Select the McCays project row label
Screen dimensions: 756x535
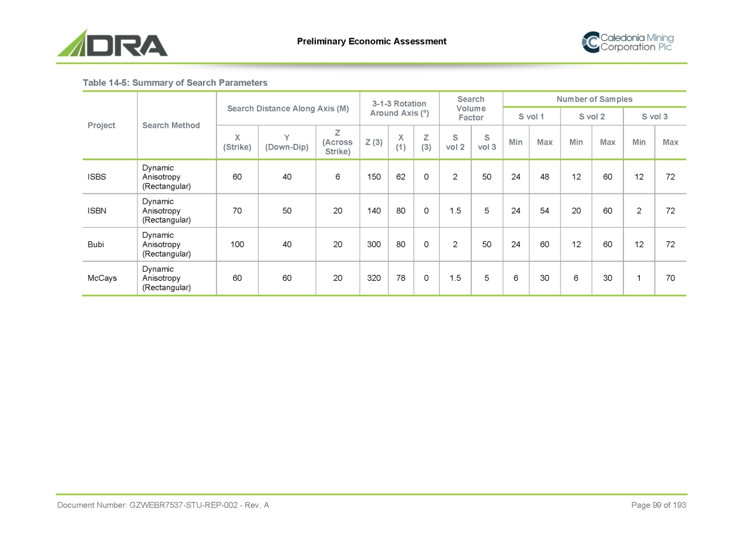(102, 278)
